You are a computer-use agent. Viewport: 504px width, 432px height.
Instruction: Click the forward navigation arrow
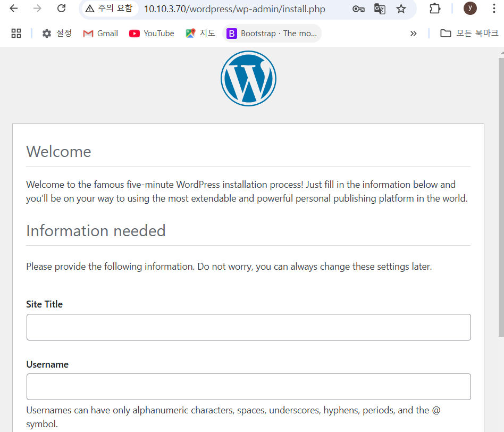click(x=37, y=9)
